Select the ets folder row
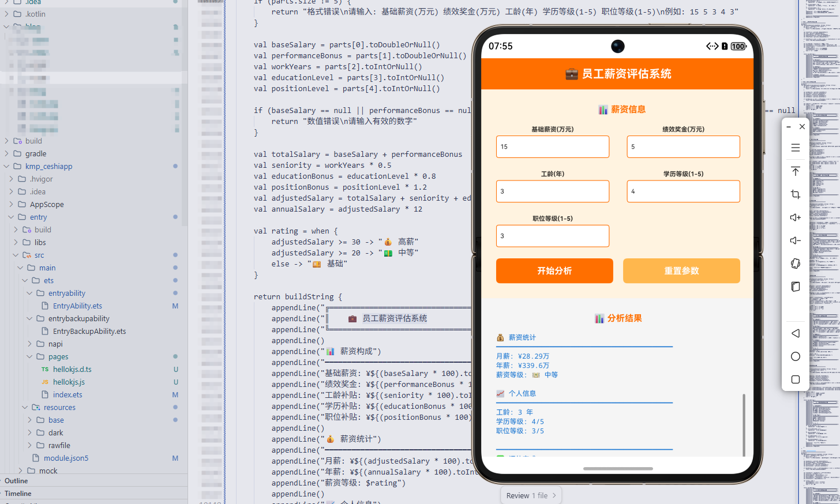The height and width of the screenshot is (504, 840). click(x=93, y=280)
